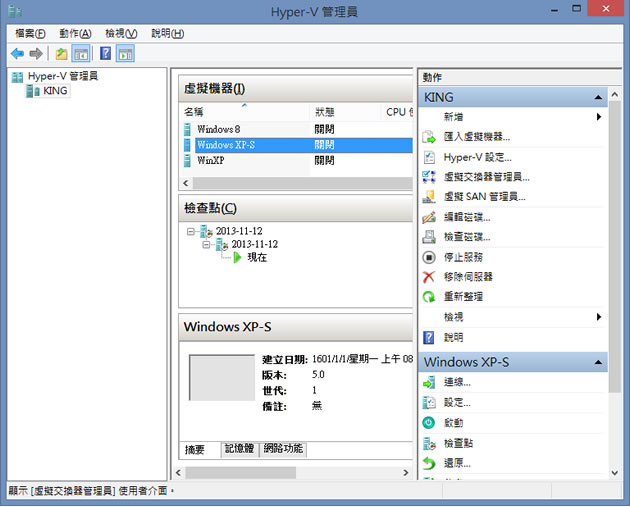
Task: Select the Windows XP-S virtual machine row
Action: point(298,145)
